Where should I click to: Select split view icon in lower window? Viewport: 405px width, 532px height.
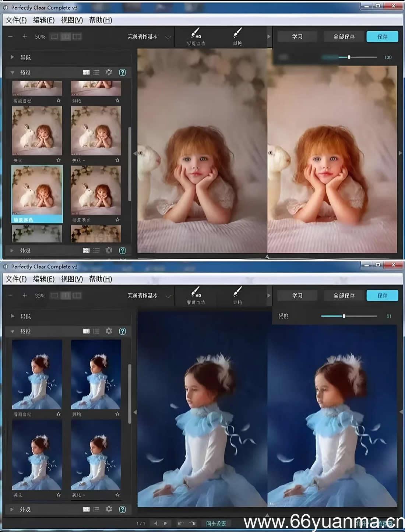coord(77,295)
